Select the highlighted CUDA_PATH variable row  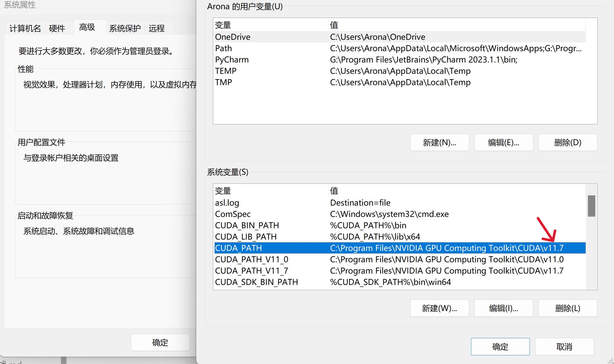tap(400, 248)
